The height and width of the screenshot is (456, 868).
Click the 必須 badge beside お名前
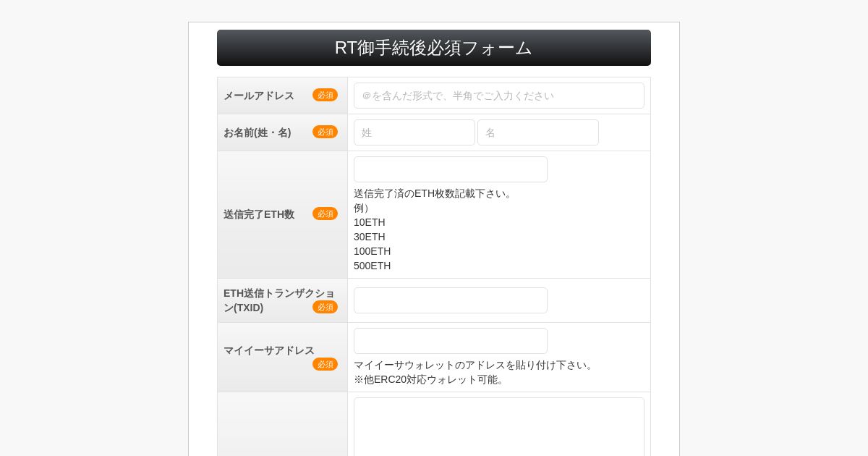325,132
